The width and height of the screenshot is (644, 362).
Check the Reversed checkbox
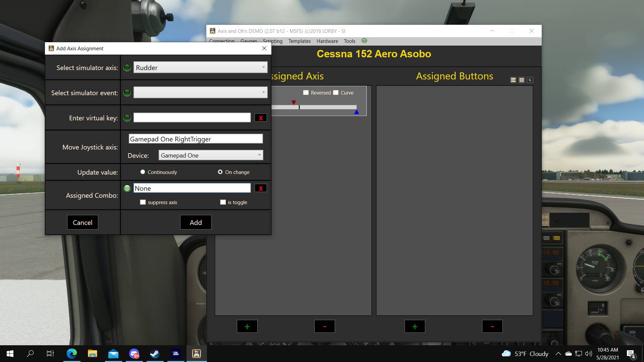(x=306, y=93)
